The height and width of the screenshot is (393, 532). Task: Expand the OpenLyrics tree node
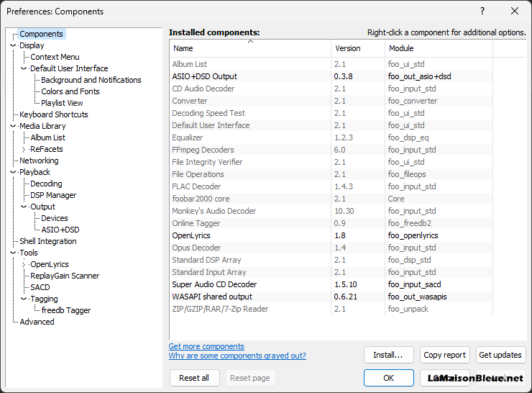tap(24, 264)
